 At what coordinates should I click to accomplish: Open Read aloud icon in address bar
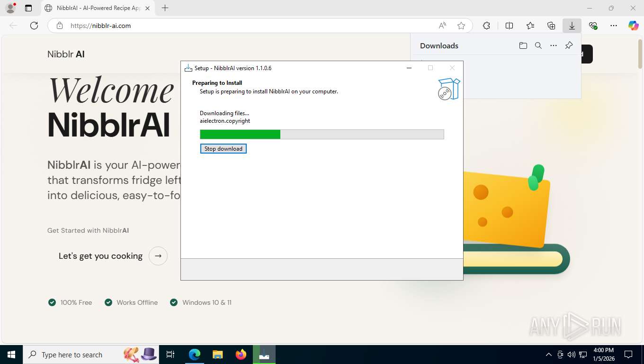[442, 26]
